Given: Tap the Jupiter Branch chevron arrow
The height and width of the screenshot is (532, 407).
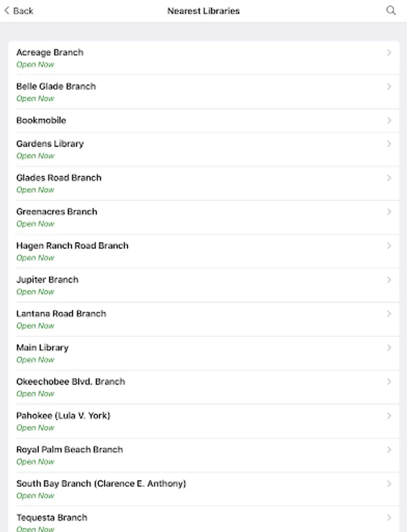Looking at the screenshot, I should [x=389, y=280].
